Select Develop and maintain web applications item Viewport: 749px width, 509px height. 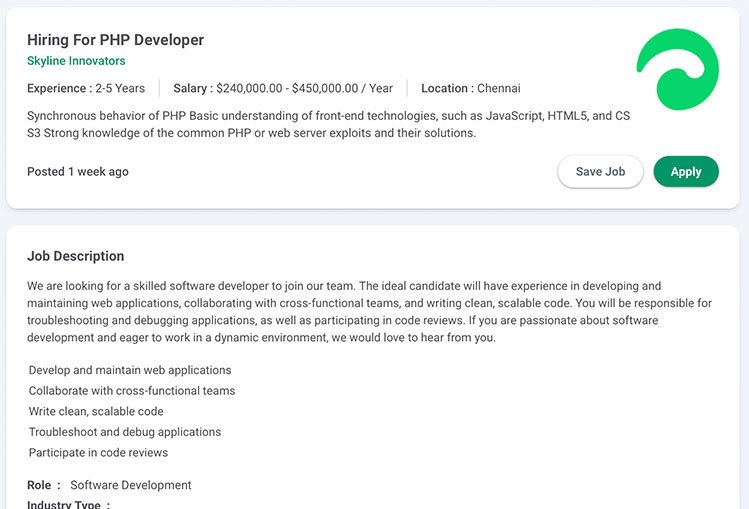130,370
